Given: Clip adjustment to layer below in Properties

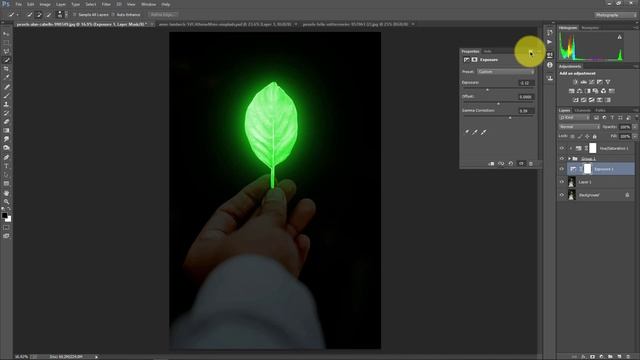Looking at the screenshot, I should (x=491, y=164).
